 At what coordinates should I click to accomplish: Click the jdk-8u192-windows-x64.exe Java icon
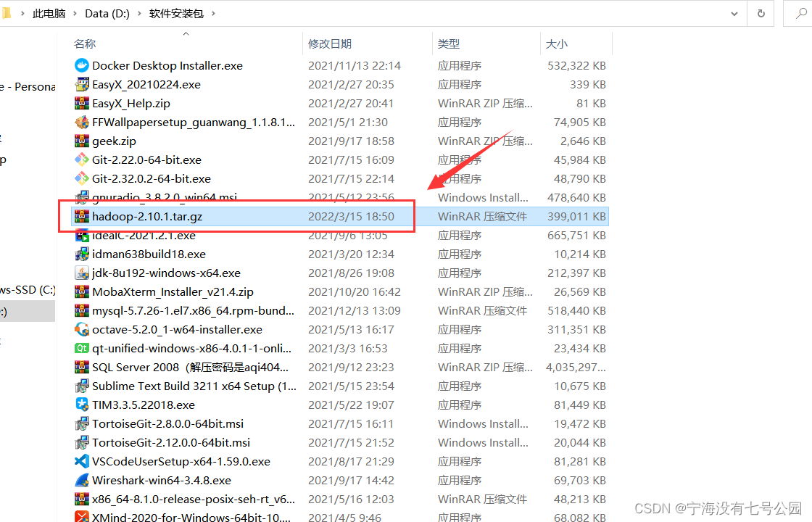tap(82, 273)
